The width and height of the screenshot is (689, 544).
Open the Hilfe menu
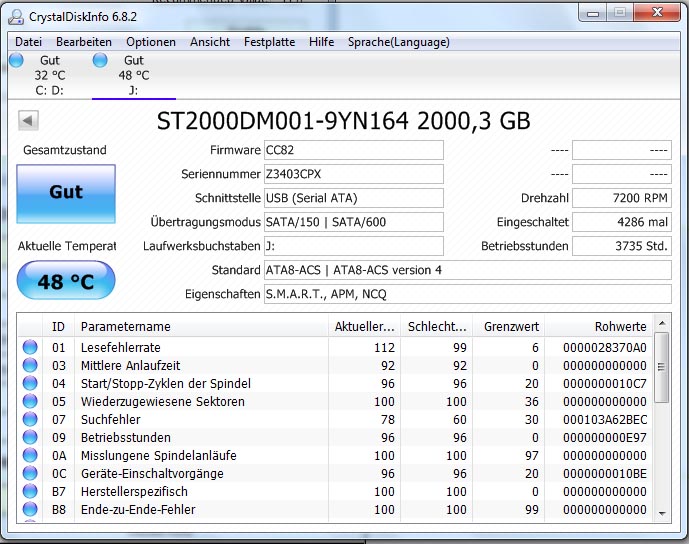point(321,42)
